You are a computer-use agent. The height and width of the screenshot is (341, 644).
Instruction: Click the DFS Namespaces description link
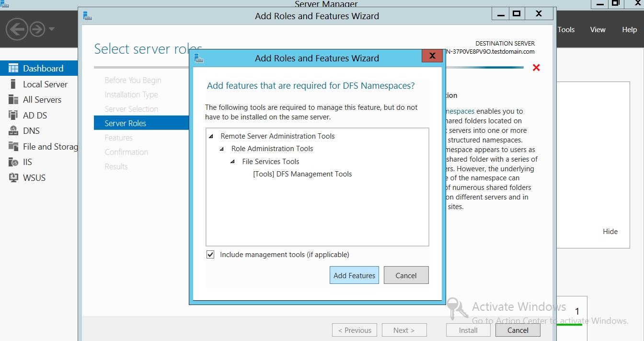click(460, 111)
